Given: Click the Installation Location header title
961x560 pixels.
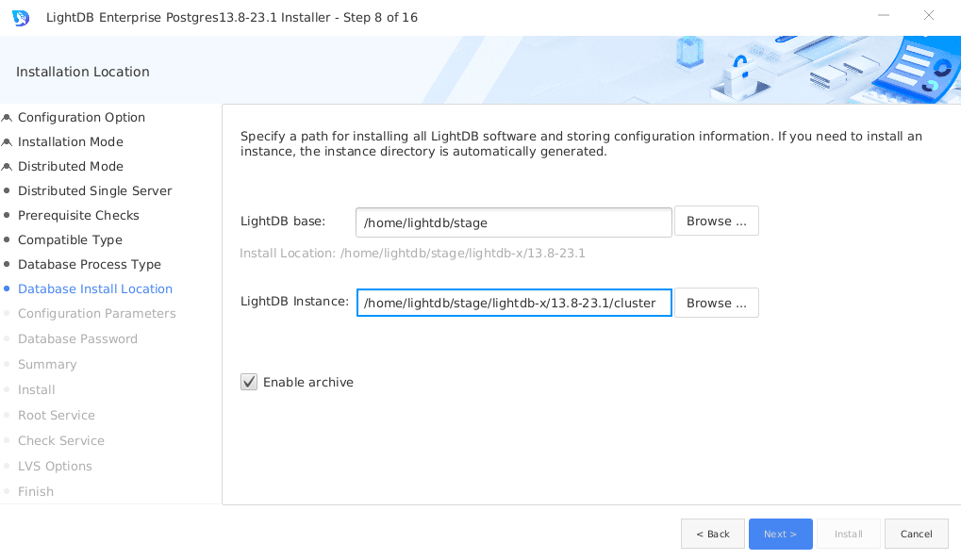Looking at the screenshot, I should 83,72.
